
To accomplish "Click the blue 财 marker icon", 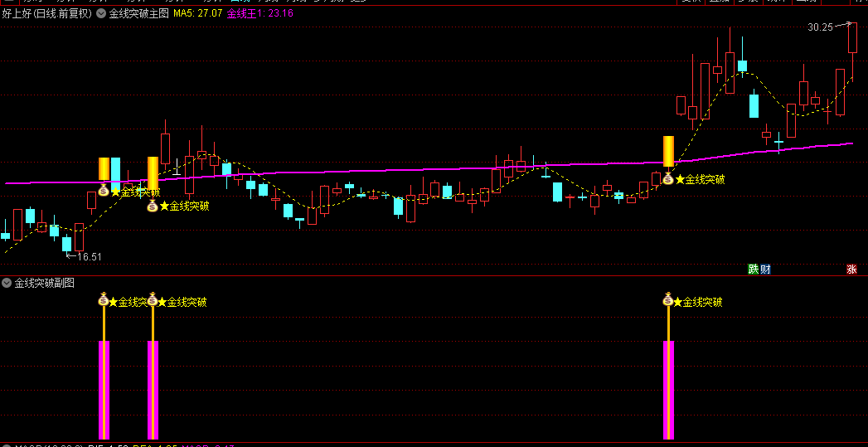I will (765, 270).
